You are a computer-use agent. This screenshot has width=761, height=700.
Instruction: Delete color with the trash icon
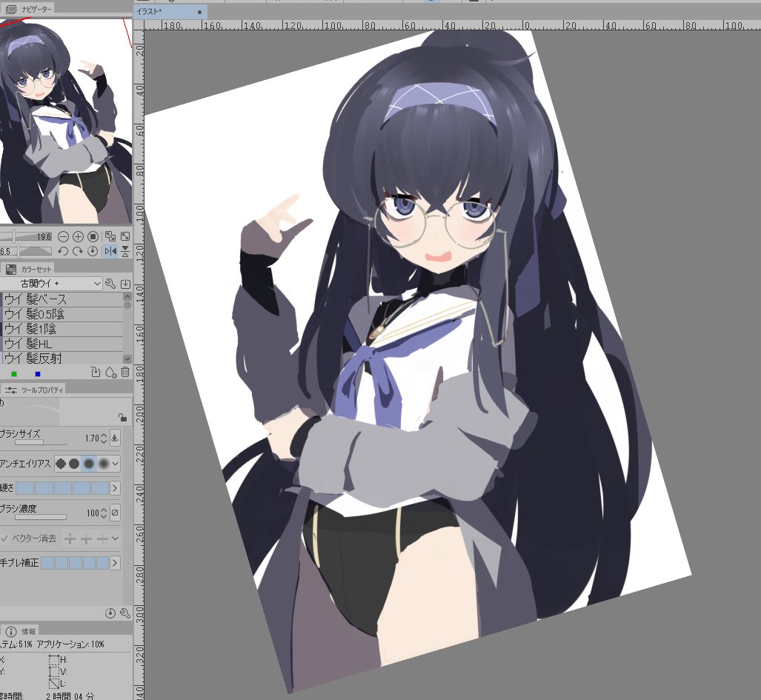click(x=125, y=372)
